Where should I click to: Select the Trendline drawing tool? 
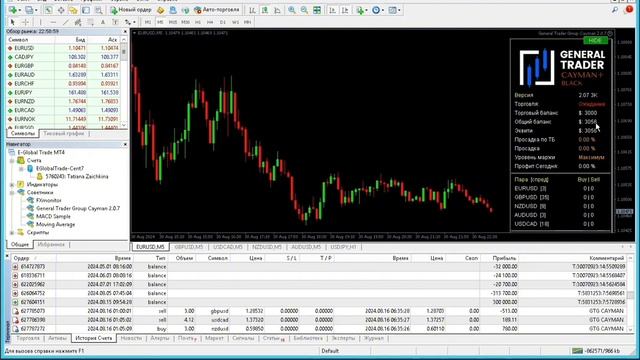66,22
